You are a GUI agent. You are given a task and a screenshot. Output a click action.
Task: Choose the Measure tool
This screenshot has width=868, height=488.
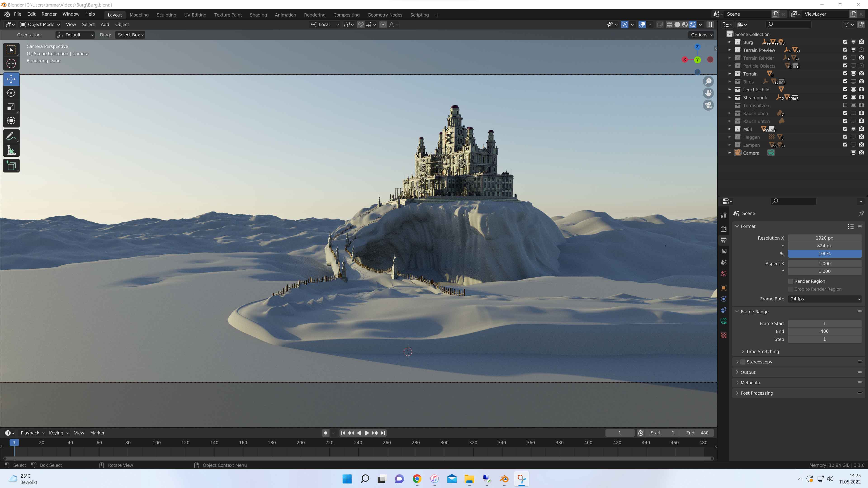[11, 150]
